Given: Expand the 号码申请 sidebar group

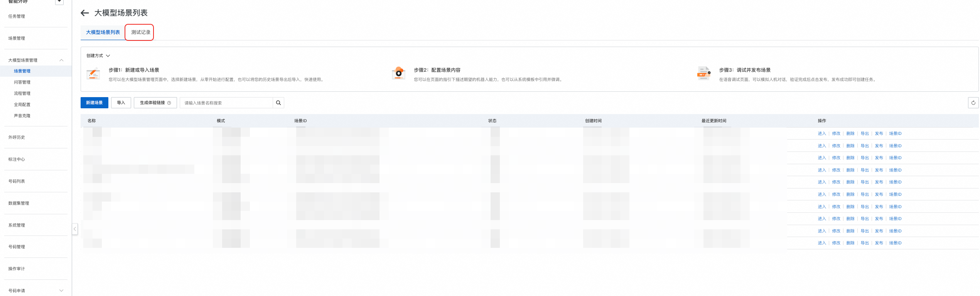Looking at the screenshot, I should click(61, 291).
